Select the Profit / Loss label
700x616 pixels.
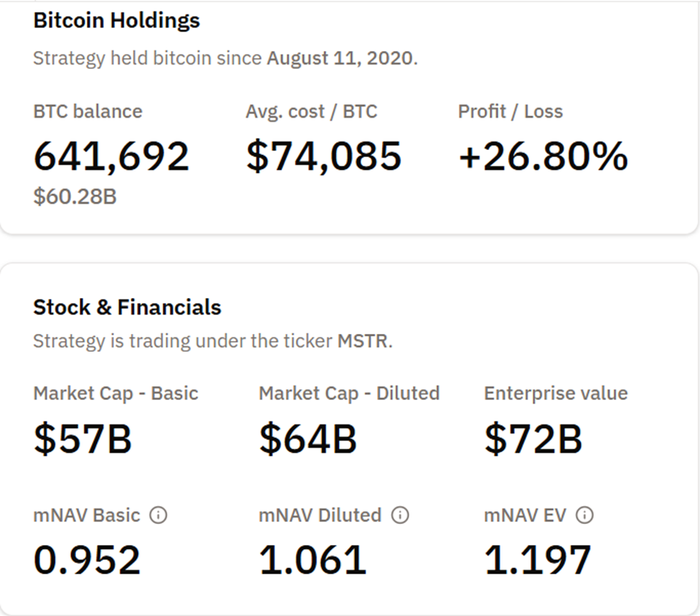point(510,111)
